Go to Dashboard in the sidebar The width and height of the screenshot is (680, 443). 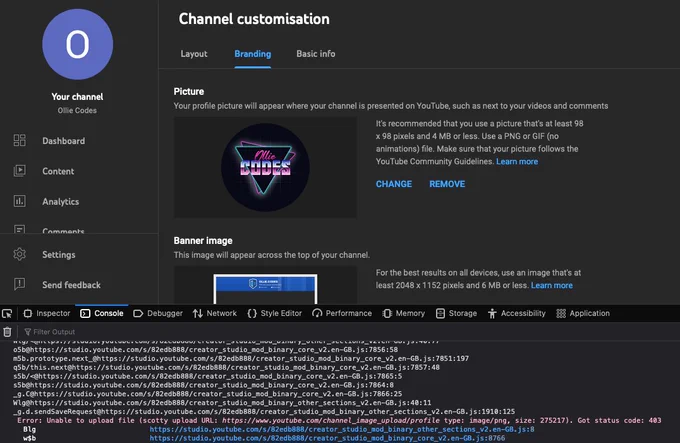[64, 141]
